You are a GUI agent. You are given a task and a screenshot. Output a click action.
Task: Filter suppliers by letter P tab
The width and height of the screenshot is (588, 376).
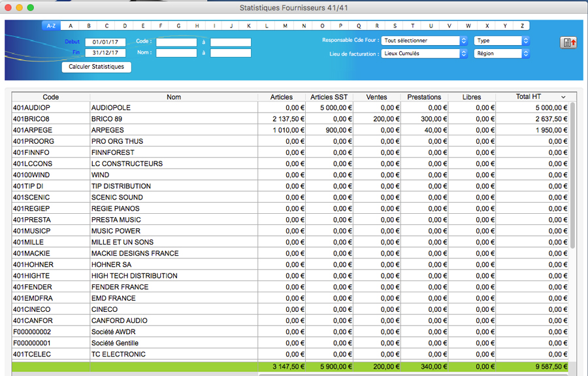tap(340, 26)
